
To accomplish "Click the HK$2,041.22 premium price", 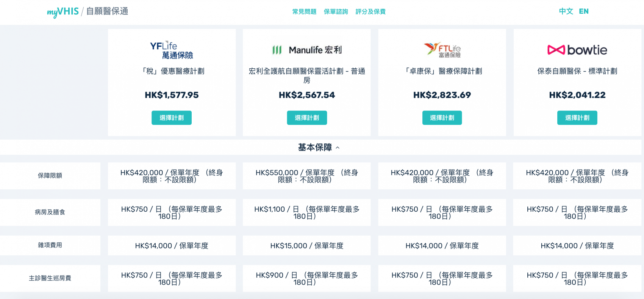I will [x=577, y=95].
